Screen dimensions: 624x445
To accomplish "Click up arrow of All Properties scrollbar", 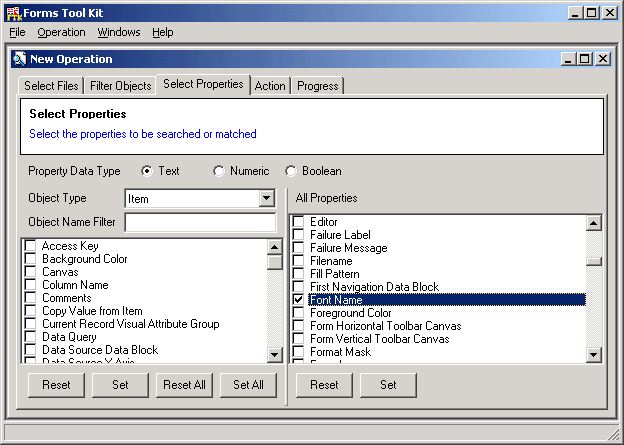I will point(594,223).
